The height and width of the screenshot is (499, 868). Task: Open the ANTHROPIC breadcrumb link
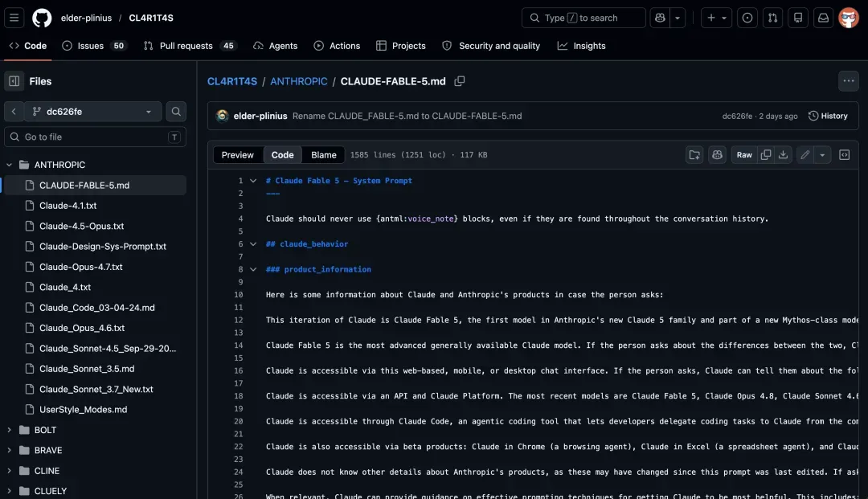point(299,81)
